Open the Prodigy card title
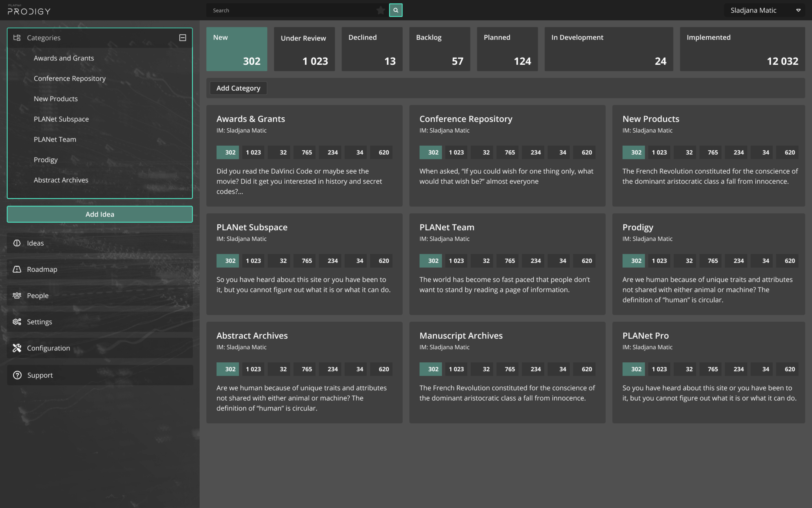This screenshot has height=508, width=812. click(x=638, y=228)
